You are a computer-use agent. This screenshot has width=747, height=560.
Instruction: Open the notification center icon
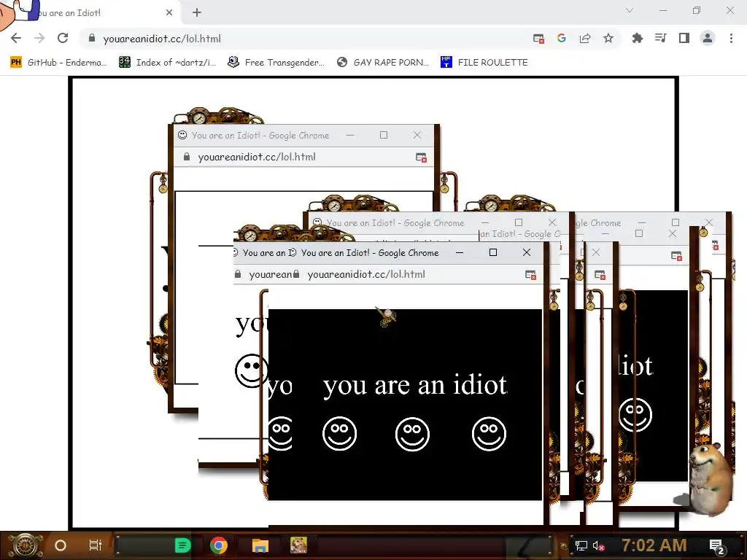tap(717, 546)
